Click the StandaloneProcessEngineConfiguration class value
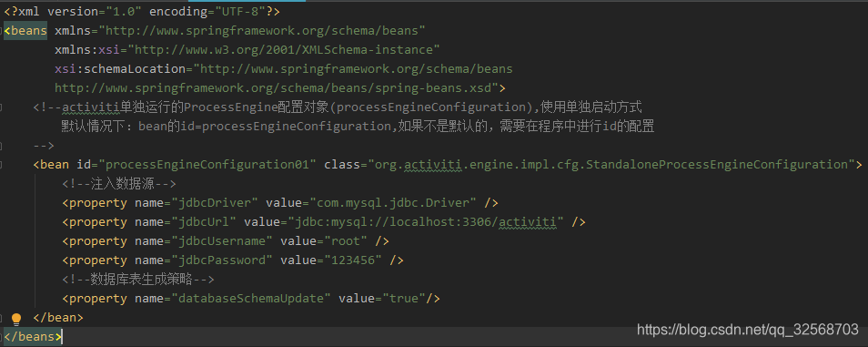Image resolution: width=868 pixels, height=347 pixels. (611, 165)
